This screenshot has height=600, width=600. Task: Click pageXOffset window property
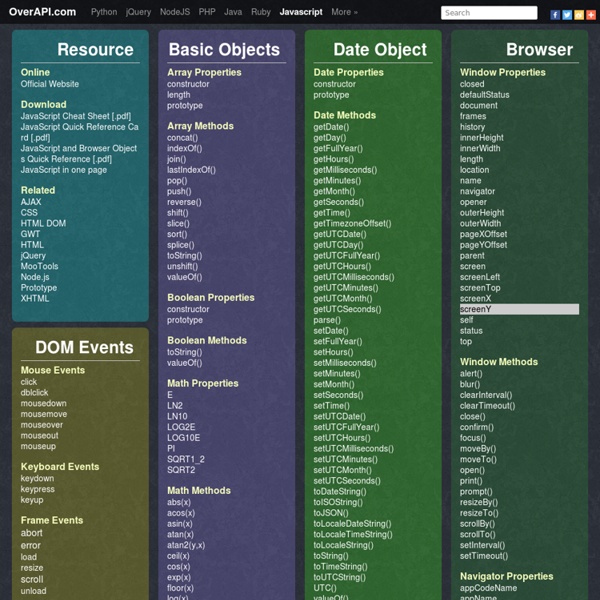(483, 234)
